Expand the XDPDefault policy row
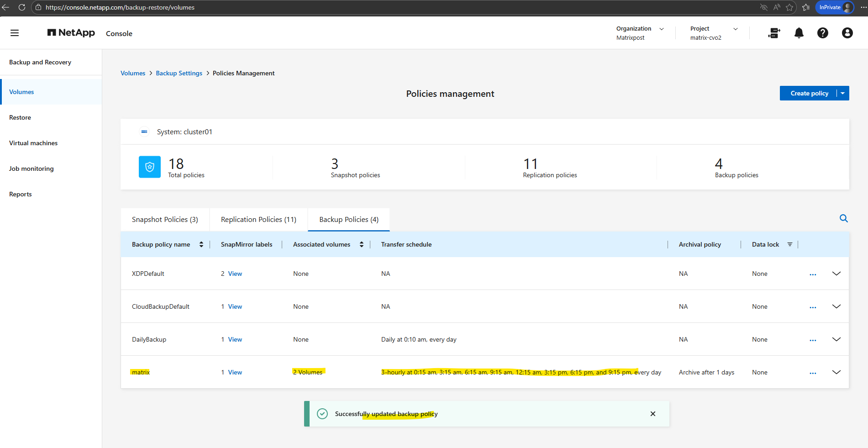 836,274
